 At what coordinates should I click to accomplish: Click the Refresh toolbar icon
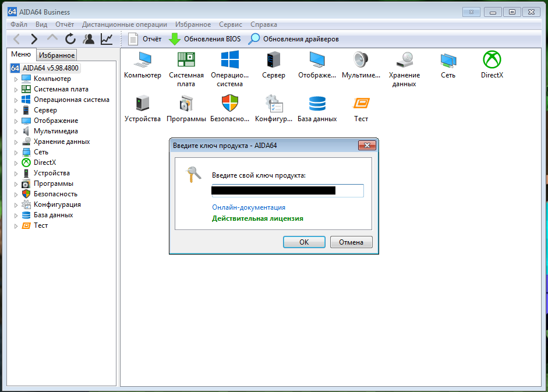pos(70,39)
